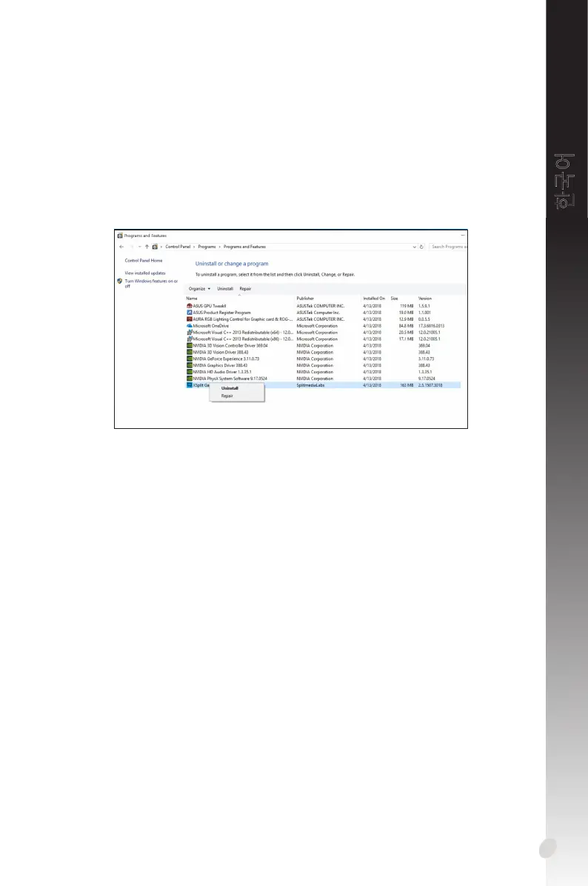
Task: Open View installed updates link
Action: coord(145,273)
